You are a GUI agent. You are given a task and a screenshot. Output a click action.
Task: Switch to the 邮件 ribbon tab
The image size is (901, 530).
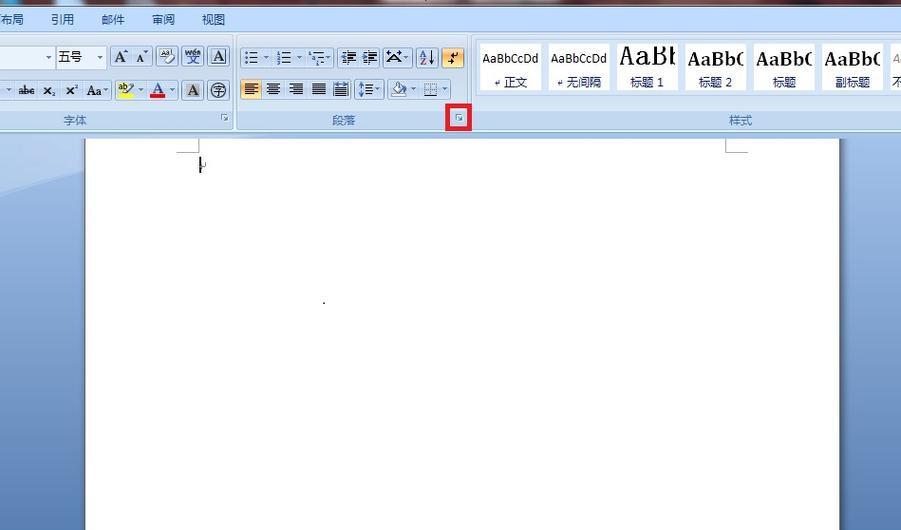[x=113, y=20]
